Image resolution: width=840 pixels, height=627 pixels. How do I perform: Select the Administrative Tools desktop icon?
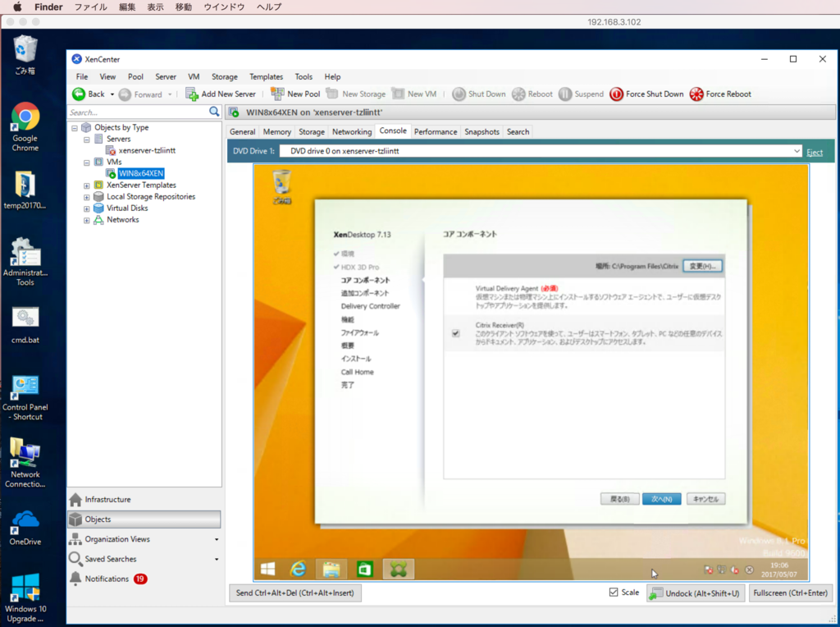[x=25, y=262]
